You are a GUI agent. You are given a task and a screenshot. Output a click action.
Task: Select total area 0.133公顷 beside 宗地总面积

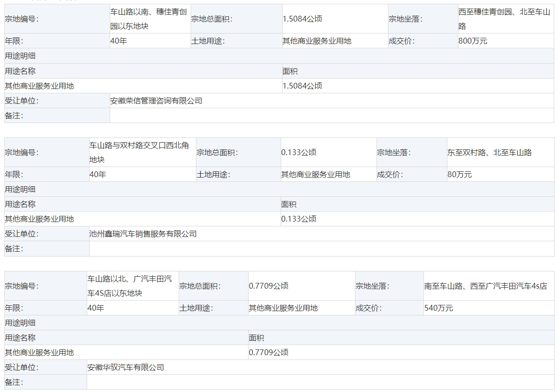click(x=299, y=153)
